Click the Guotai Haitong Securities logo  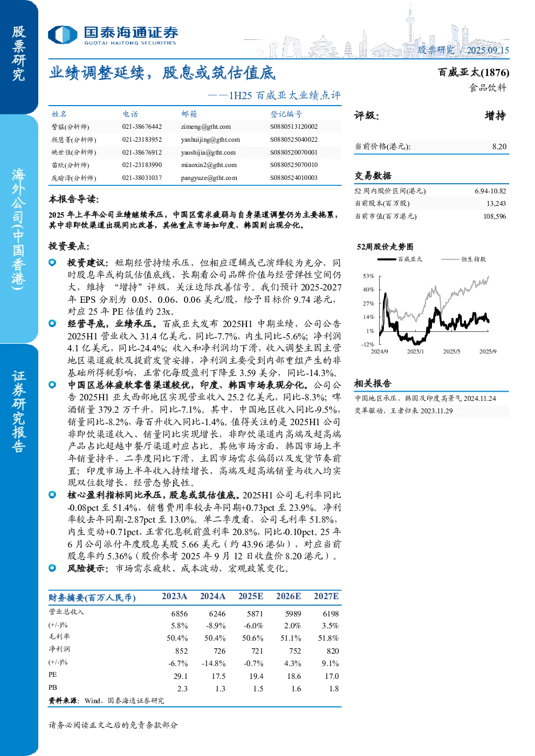coord(113,35)
